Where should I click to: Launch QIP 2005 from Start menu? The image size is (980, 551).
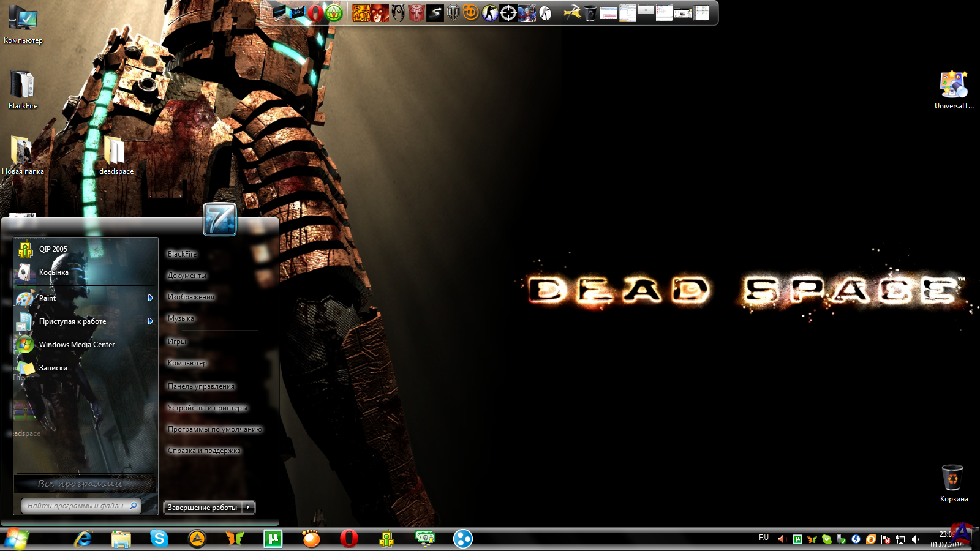pos(85,249)
